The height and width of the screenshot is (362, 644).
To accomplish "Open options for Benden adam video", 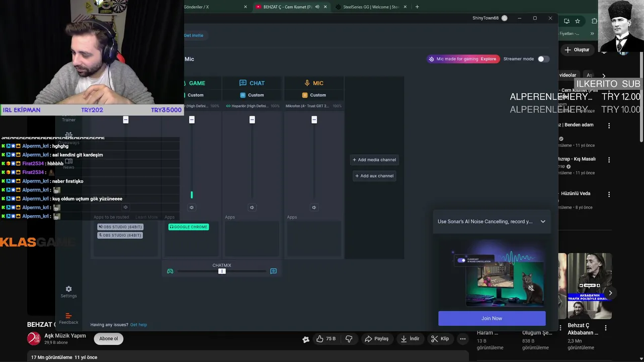I will coord(609,126).
